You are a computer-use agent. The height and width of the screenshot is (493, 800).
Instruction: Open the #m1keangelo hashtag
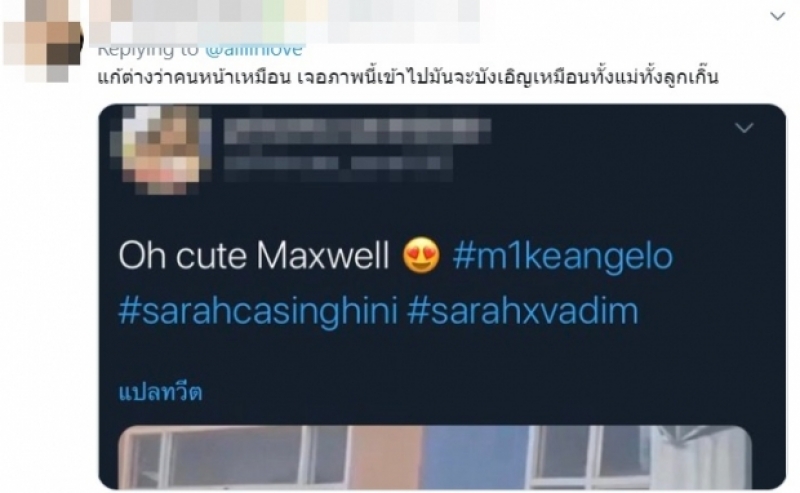(x=563, y=256)
